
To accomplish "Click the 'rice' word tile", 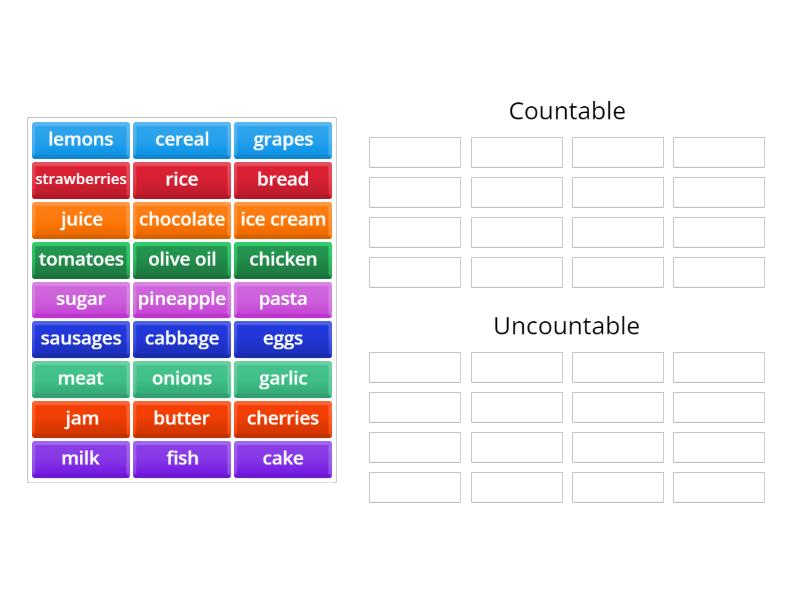I will click(x=181, y=180).
